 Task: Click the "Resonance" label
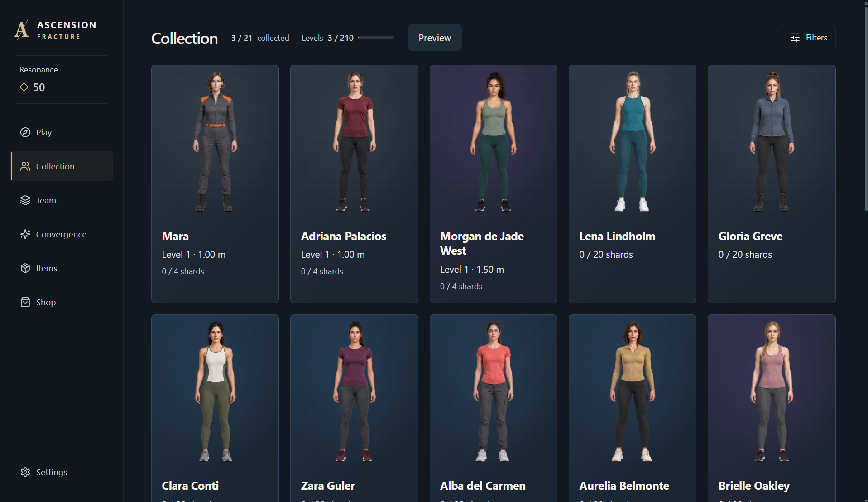click(38, 70)
